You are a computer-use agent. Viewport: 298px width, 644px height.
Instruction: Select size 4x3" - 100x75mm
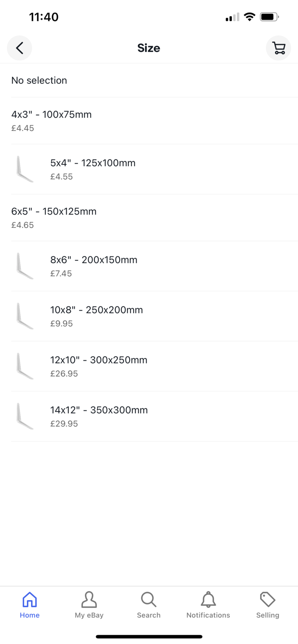point(52,120)
